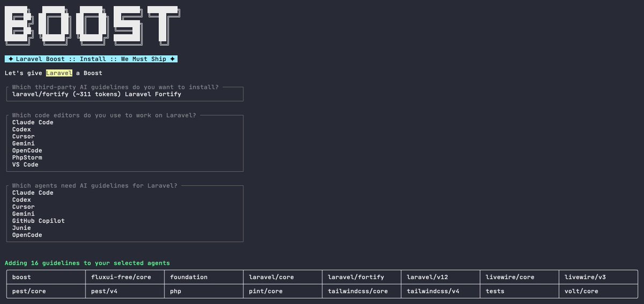
Task: Click the "foundation" table cell
Action: pyautogui.click(x=204, y=277)
